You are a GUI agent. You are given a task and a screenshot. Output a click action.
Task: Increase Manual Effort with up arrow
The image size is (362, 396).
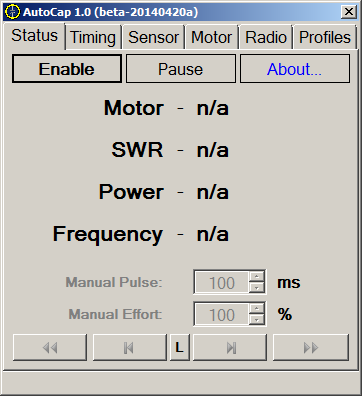click(x=257, y=308)
